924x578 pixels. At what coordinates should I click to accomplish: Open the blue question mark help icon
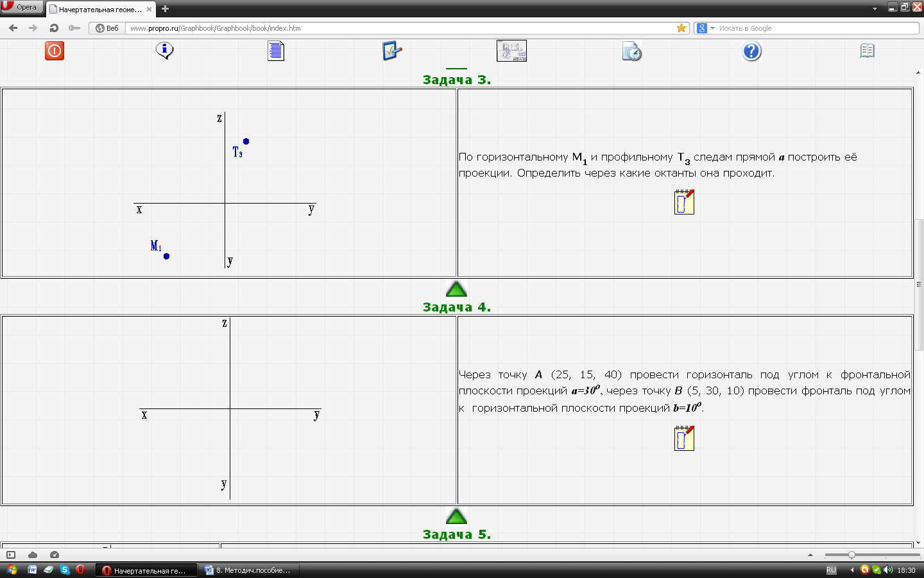752,51
